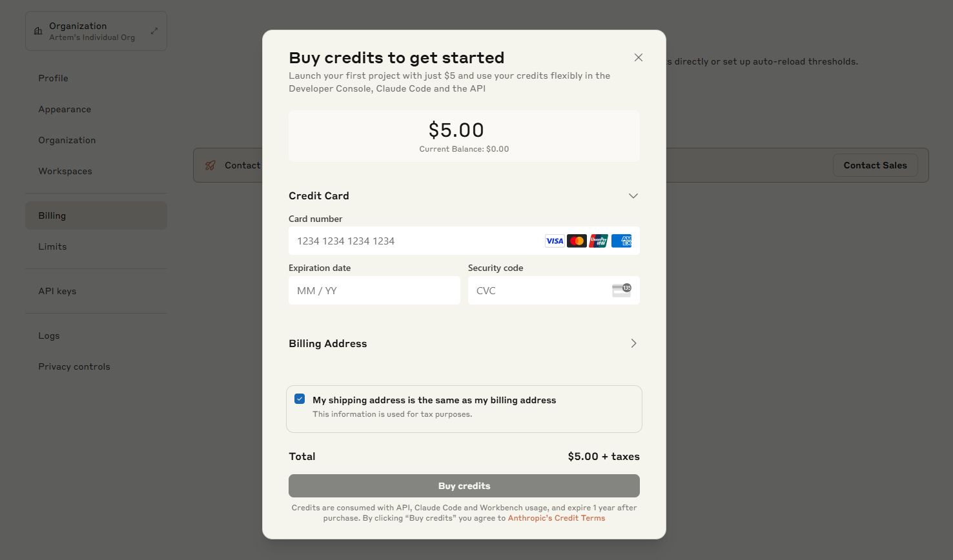Click the Expiration date field
The height and width of the screenshot is (560, 953).
coord(374,290)
